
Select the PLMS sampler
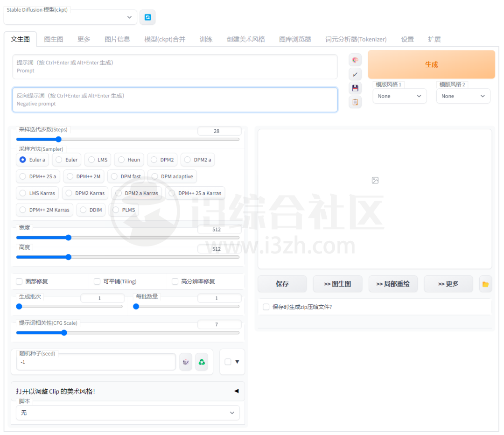click(x=124, y=210)
